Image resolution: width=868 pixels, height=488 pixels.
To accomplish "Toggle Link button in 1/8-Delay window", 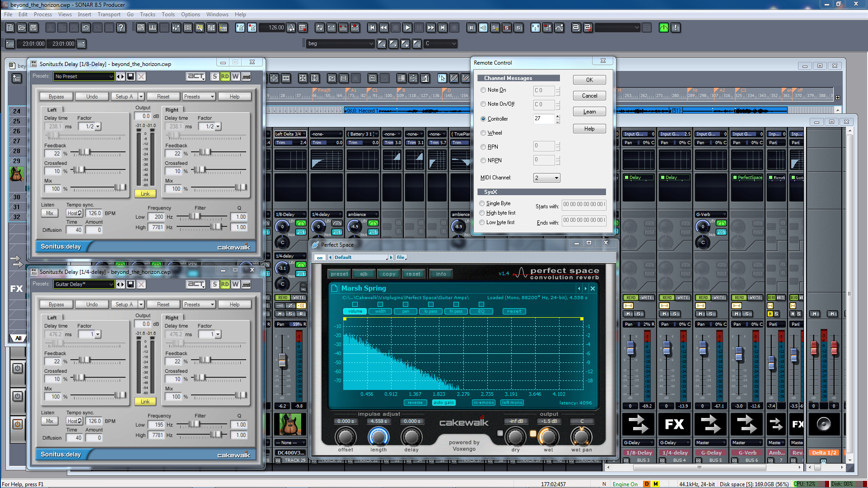I will (x=145, y=194).
